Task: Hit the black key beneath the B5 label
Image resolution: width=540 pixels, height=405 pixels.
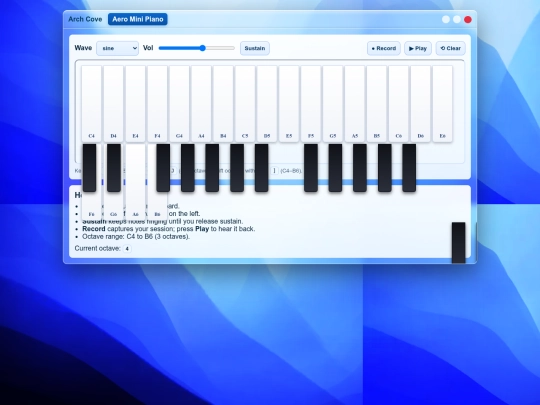Action: click(385, 168)
